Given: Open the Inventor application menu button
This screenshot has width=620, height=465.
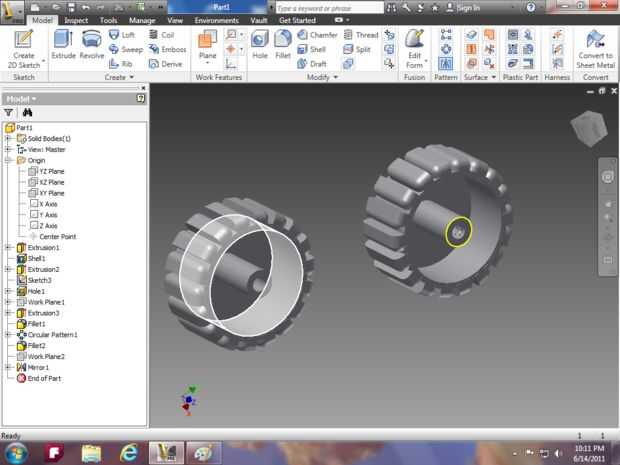Looking at the screenshot, I should [x=12, y=11].
